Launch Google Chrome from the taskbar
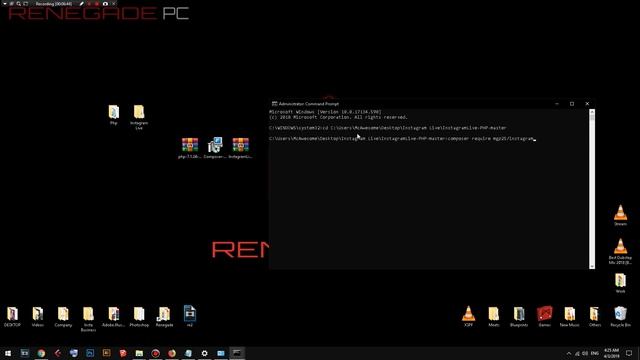Screen dimensions: 640x360 click(41, 353)
